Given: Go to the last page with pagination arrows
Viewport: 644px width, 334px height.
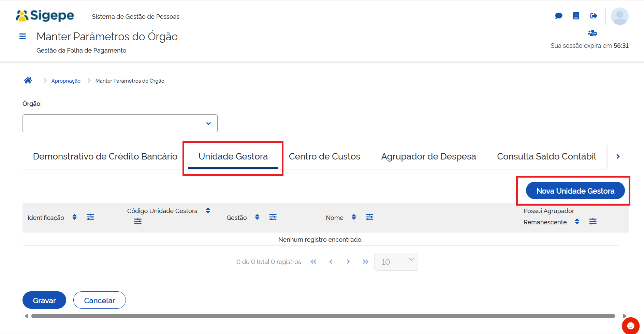Looking at the screenshot, I should [x=365, y=262].
